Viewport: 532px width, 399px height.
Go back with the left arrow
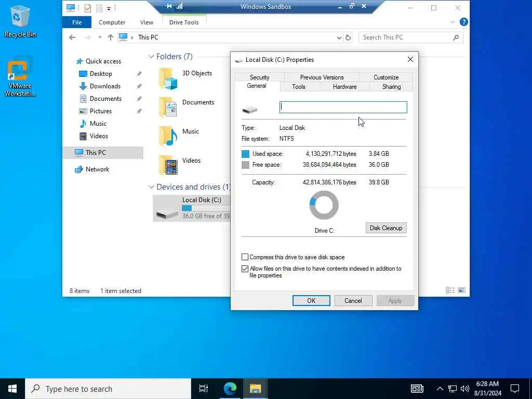click(72, 37)
